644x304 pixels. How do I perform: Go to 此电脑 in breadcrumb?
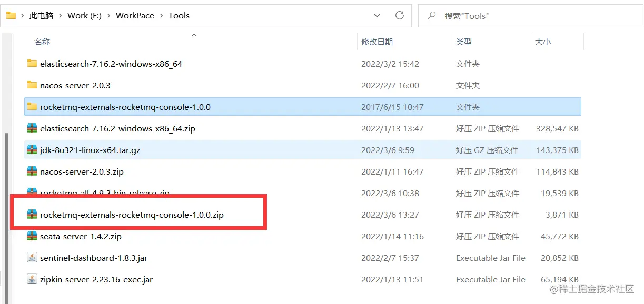[42, 16]
